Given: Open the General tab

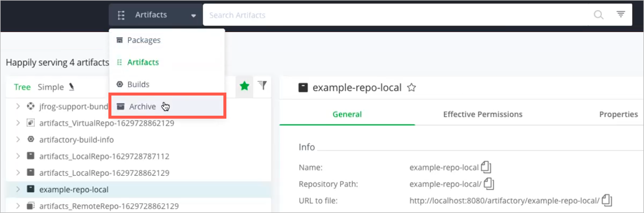Looking at the screenshot, I should point(347,115).
